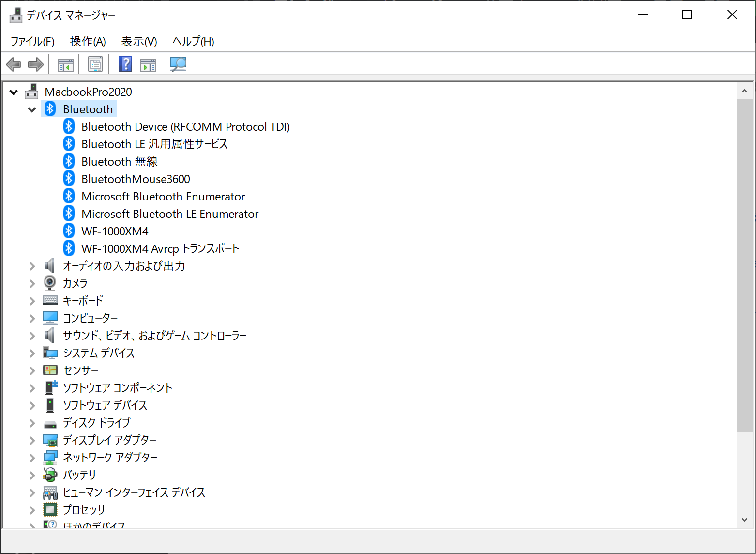Viewport: 756px width, 554px height.
Task: Open the blue Help toolbar icon
Action: click(x=125, y=64)
